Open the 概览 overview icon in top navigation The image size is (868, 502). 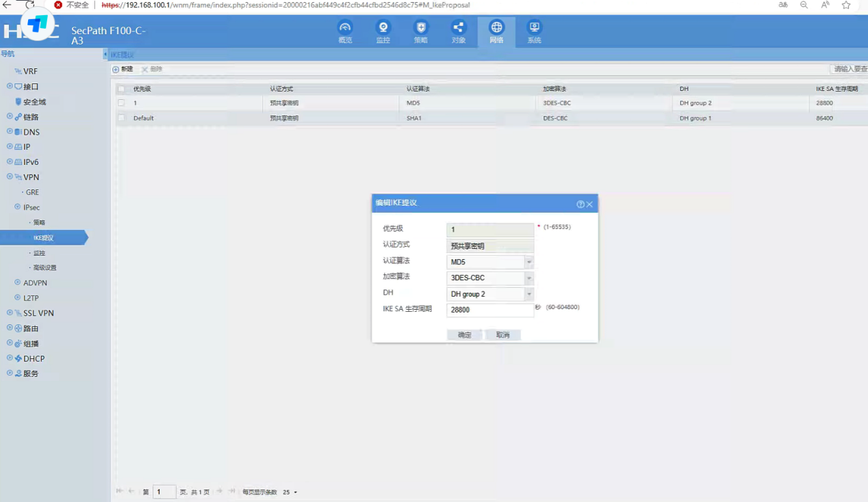[x=345, y=28]
